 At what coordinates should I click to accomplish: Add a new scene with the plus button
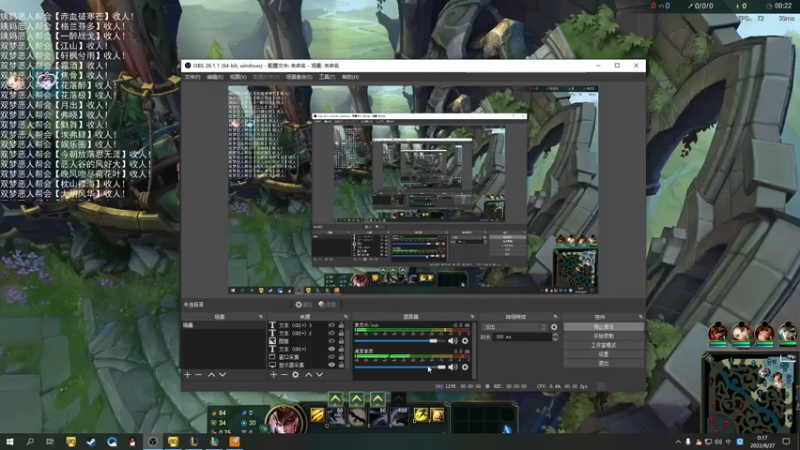[187, 374]
